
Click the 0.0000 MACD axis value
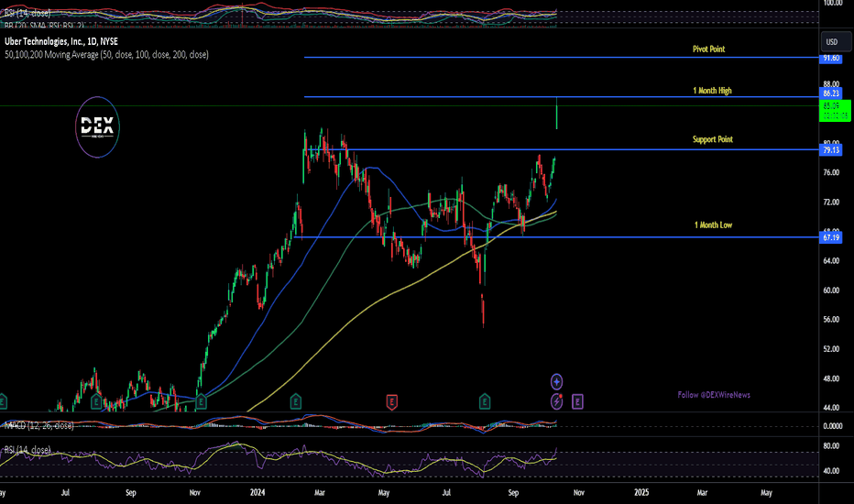(832, 426)
